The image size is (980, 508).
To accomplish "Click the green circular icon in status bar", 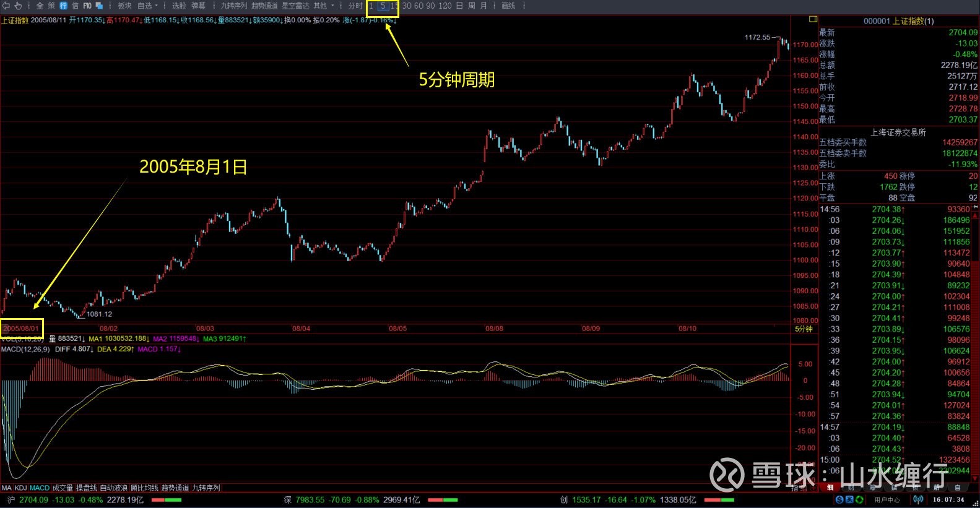I will coord(860,499).
